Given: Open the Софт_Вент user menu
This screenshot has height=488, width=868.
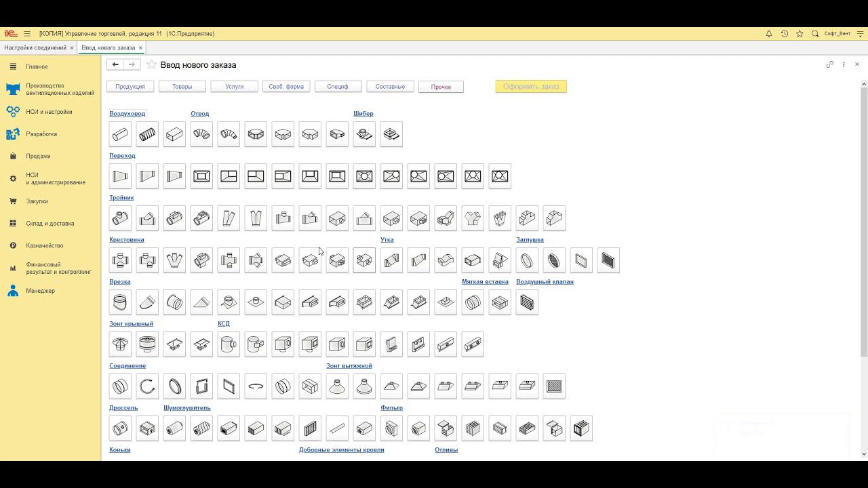Looking at the screenshot, I should [x=837, y=33].
